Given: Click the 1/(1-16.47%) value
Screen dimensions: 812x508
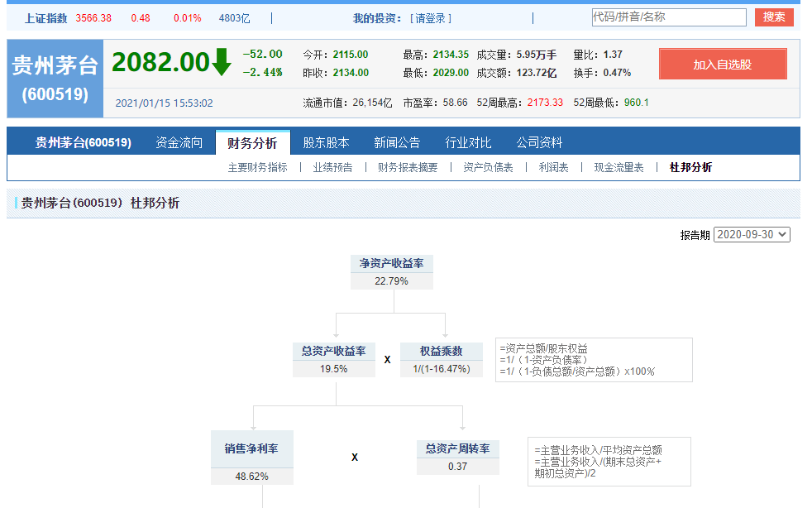Looking at the screenshot, I should [442, 368].
